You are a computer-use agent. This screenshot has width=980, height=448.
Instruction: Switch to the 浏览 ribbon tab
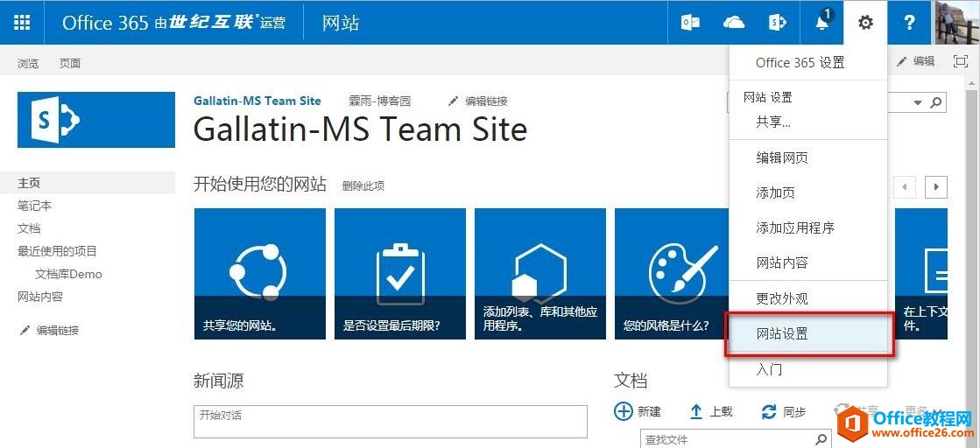click(x=28, y=63)
